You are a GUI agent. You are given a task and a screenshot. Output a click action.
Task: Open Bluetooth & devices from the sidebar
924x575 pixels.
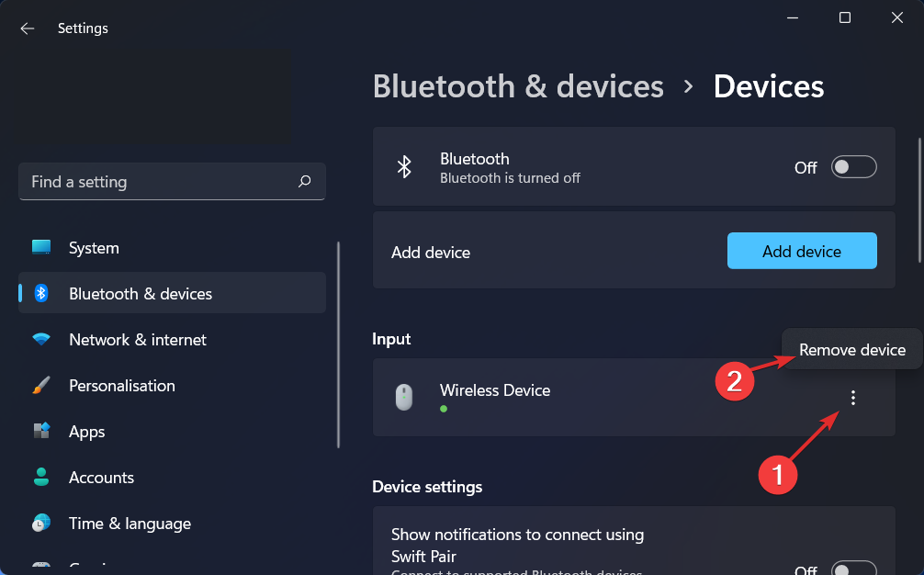pos(41,292)
